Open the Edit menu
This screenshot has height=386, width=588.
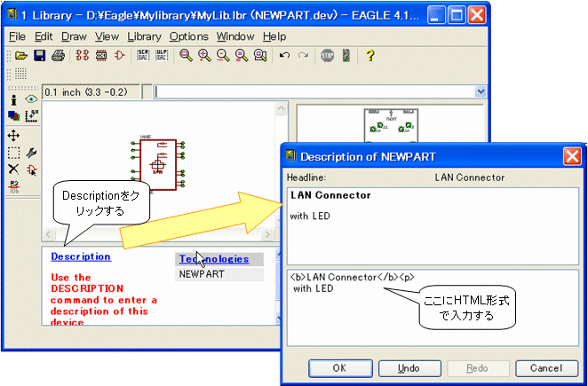click(44, 36)
